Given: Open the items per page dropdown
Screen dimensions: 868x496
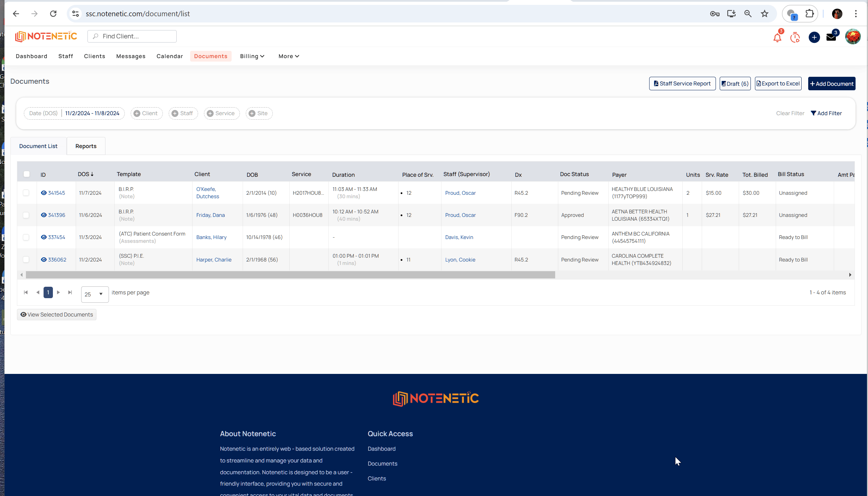Looking at the screenshot, I should [x=95, y=294].
